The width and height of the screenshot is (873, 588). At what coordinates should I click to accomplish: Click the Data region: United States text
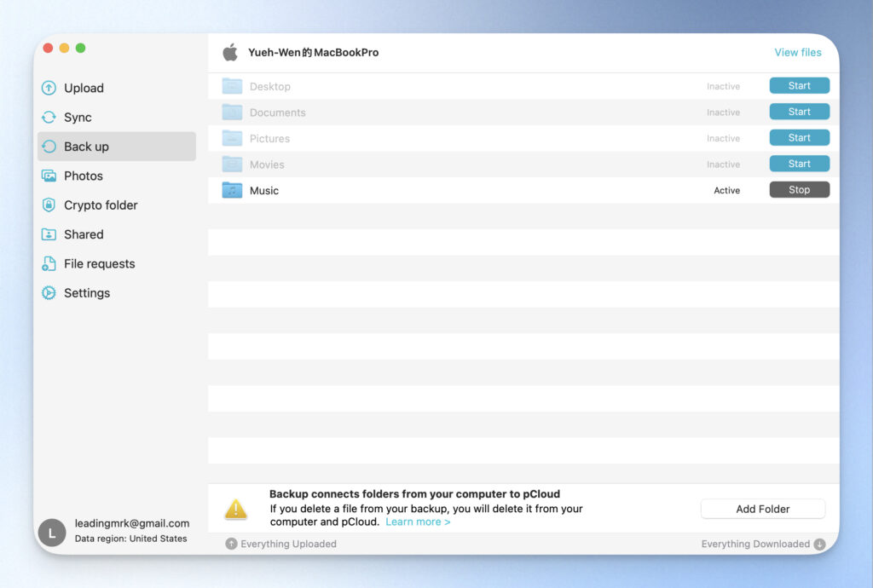pyautogui.click(x=130, y=539)
